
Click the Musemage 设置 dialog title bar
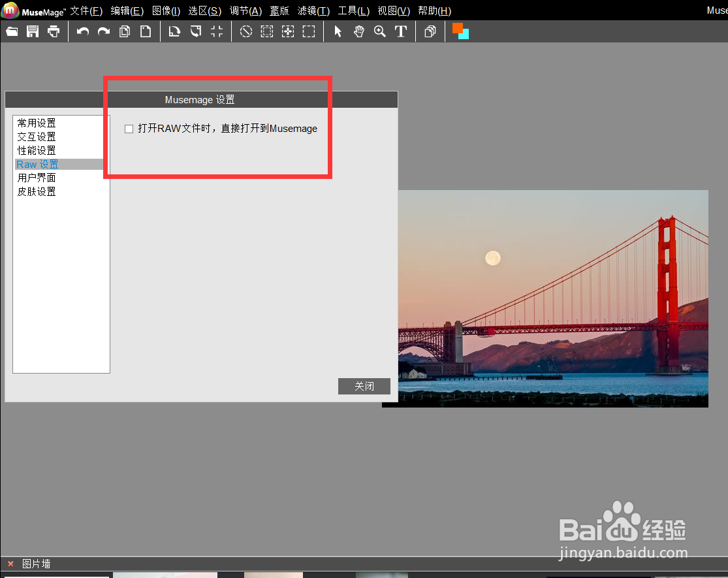(x=202, y=100)
